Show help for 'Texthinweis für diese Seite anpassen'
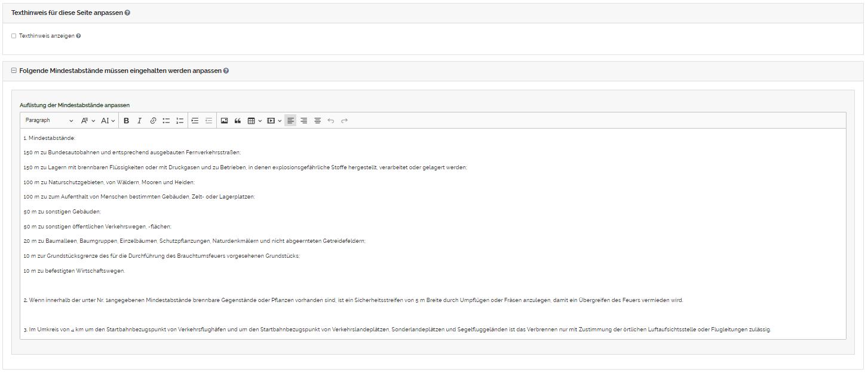868x372 pixels. (x=127, y=13)
